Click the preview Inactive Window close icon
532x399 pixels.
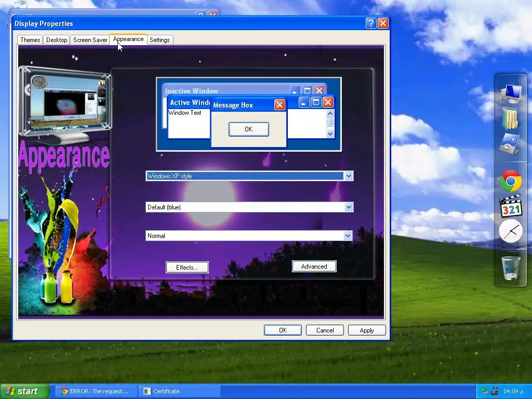(320, 90)
